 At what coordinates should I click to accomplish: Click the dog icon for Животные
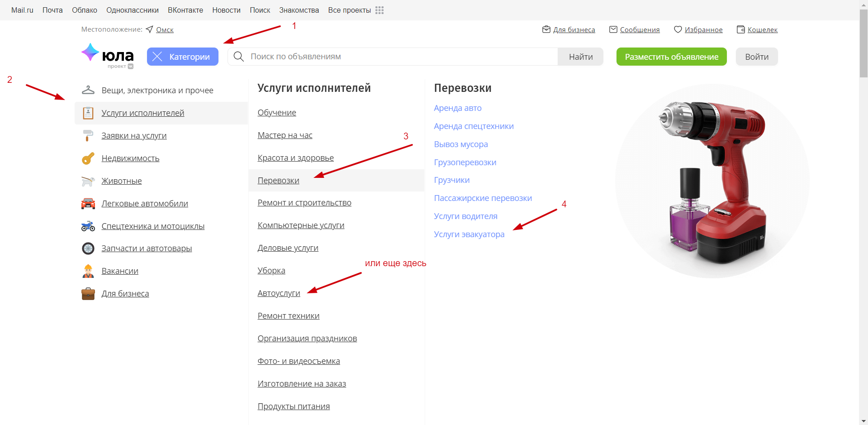(x=88, y=181)
